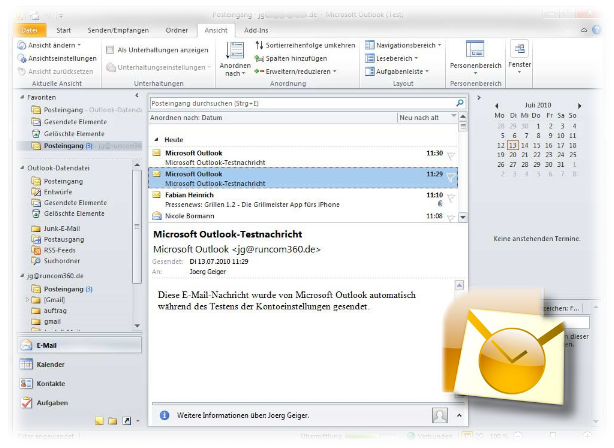Select Gesendete Elemente in Favoriten
614x448 pixels.
[x=69, y=121]
